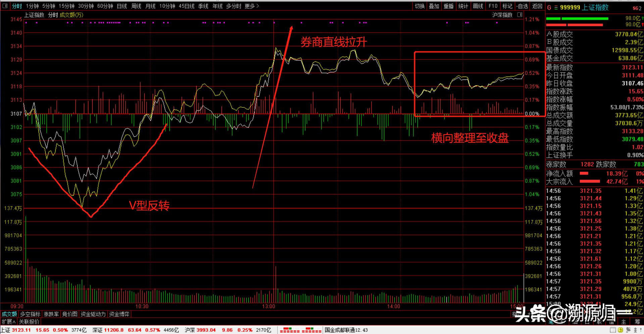Viewport: 644px width, 334px height.
Task: Click the 大宗流入 fund flow row
Action: click(x=595, y=182)
